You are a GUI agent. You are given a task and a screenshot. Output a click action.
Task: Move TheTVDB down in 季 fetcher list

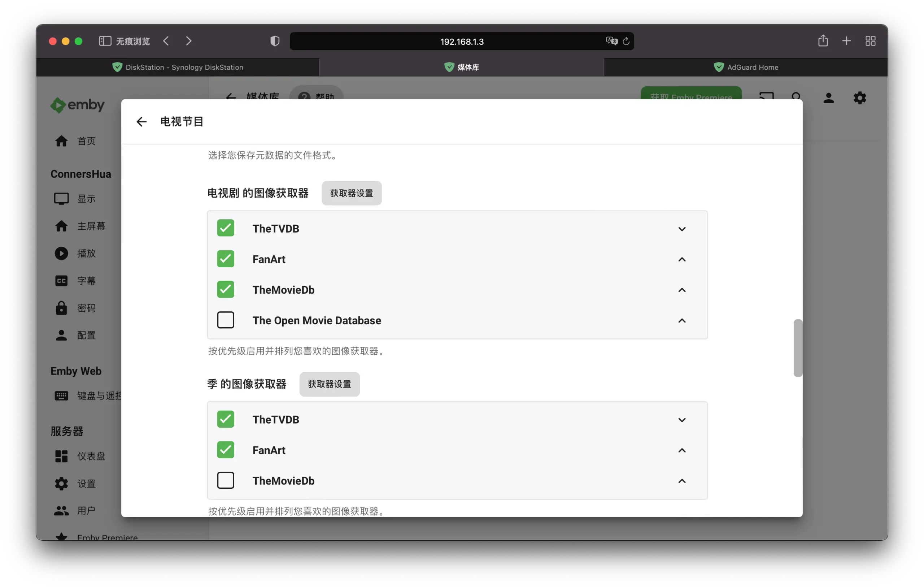pos(682,420)
